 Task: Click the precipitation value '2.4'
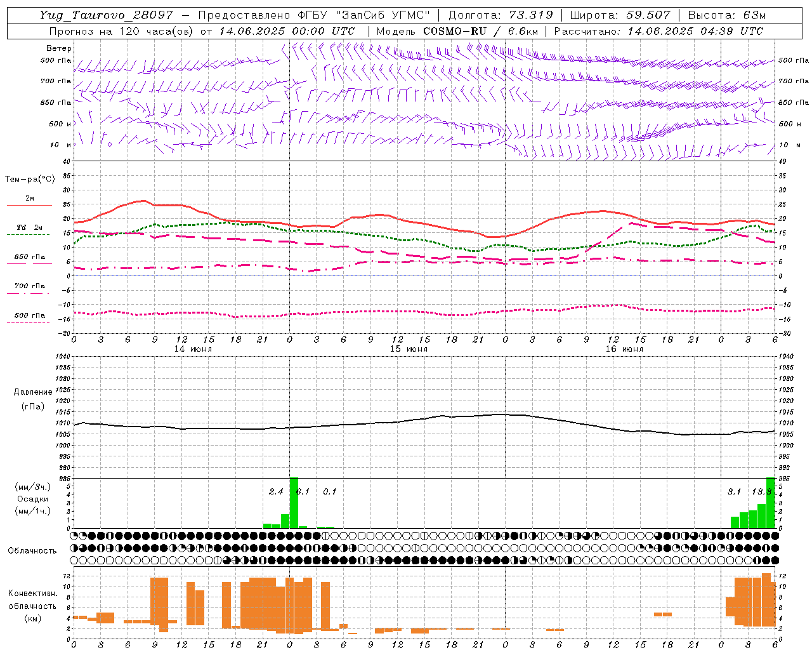click(276, 492)
